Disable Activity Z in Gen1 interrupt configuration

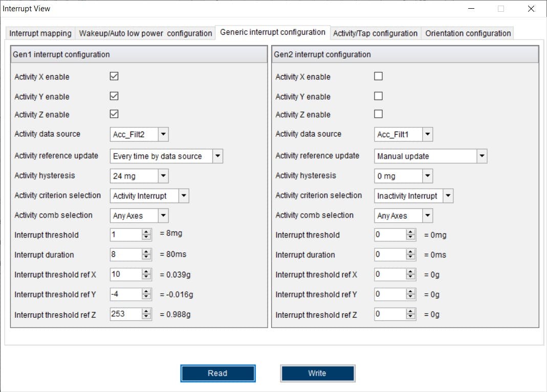click(114, 113)
